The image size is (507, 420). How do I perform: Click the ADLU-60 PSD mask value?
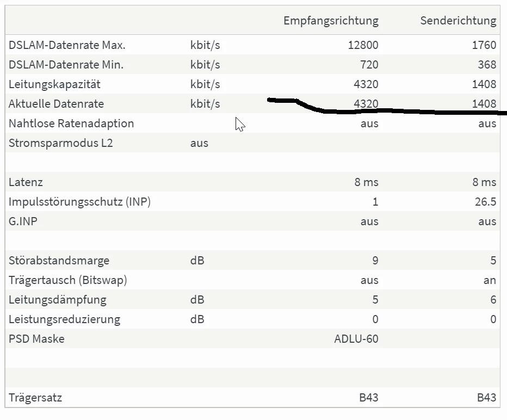[356, 339]
